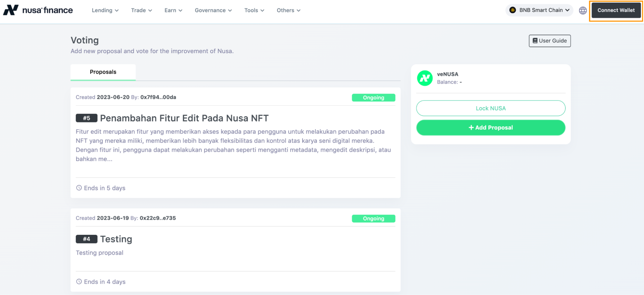This screenshot has width=644, height=295.
Task: Click the #4 proposal badge
Action: (86, 239)
